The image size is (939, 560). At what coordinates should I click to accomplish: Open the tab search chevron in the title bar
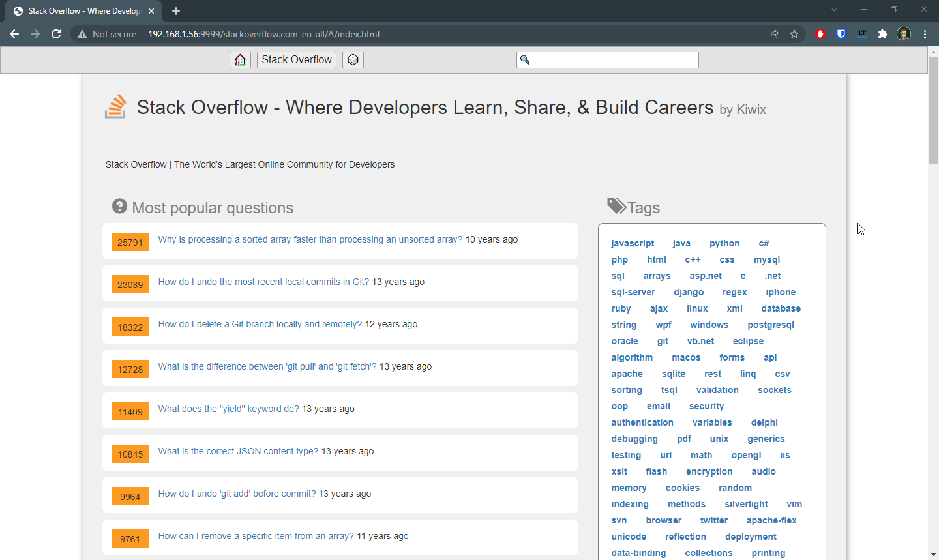tap(834, 9)
